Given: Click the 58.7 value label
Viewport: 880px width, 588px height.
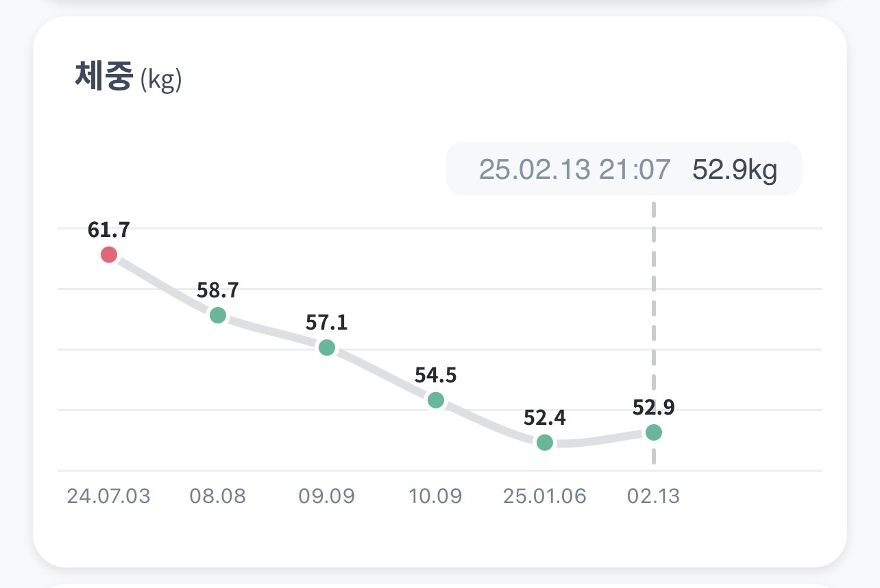Looking at the screenshot, I should pos(217,290).
